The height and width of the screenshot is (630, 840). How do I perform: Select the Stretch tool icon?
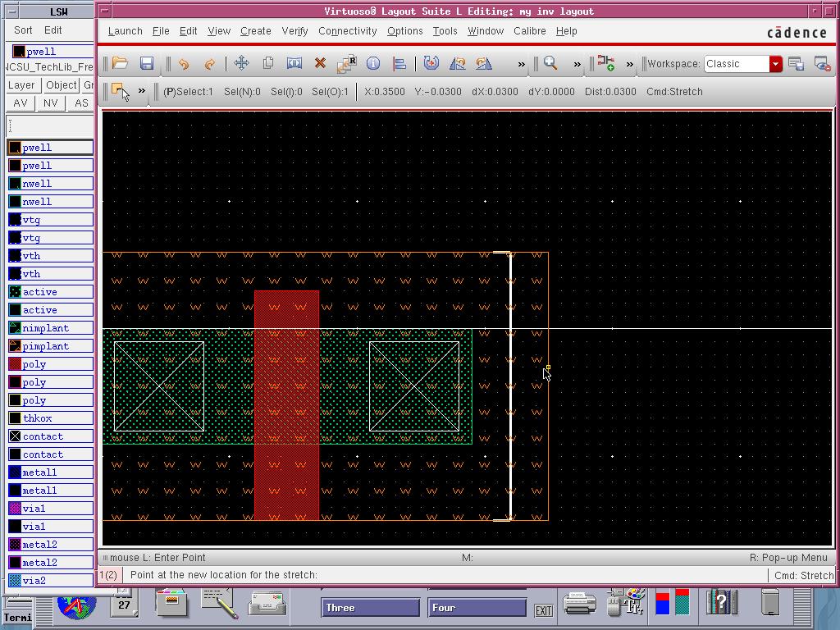coord(294,63)
